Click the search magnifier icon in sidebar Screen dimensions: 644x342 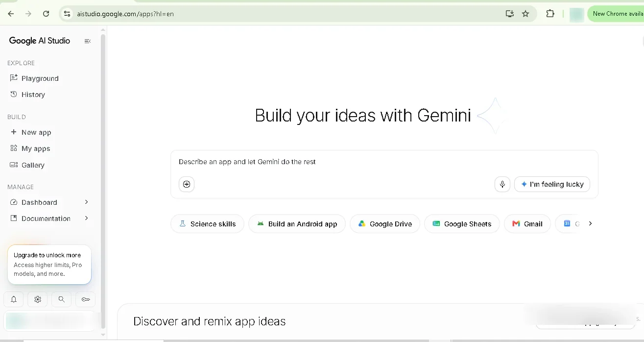[x=61, y=299]
